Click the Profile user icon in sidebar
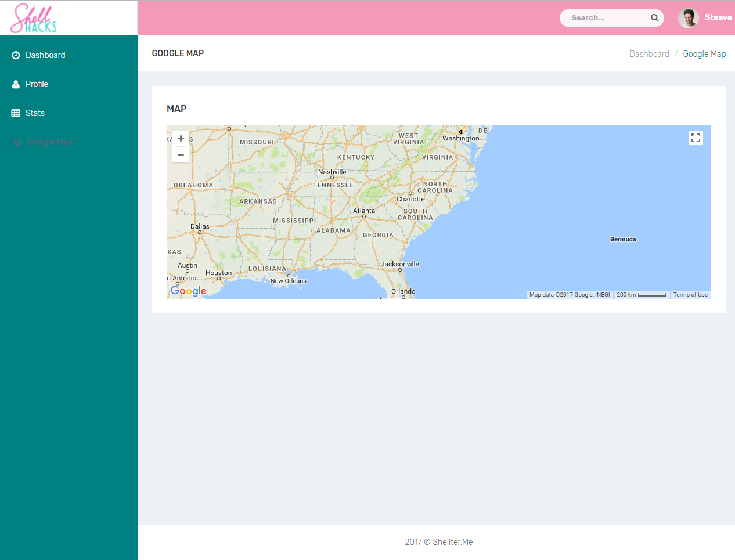This screenshot has width=735, height=560. tap(16, 84)
